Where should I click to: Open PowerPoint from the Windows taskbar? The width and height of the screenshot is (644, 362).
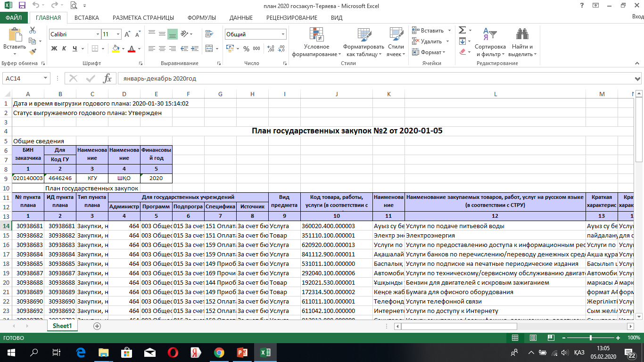point(242,352)
